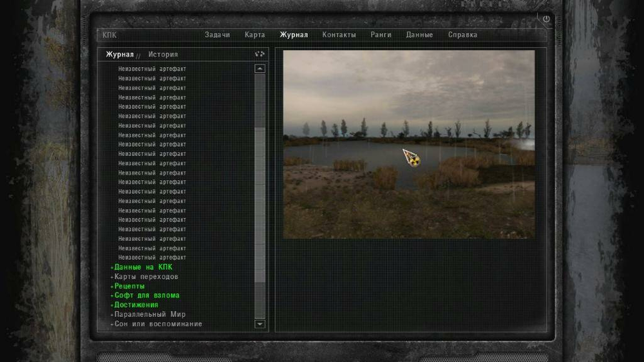The width and height of the screenshot is (644, 362).
Task: Click the scrollbar up arrow in the journal list
Action: pyautogui.click(x=260, y=69)
